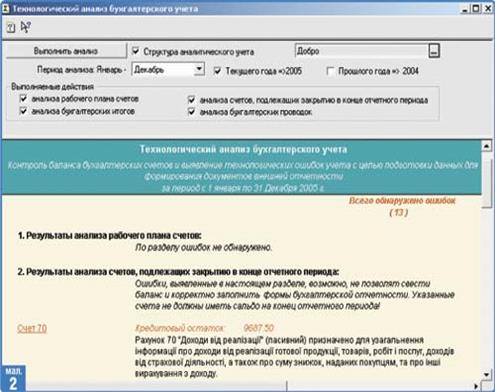
Task: Open the Декабрь month dropdown
Action: pyautogui.click(x=199, y=69)
